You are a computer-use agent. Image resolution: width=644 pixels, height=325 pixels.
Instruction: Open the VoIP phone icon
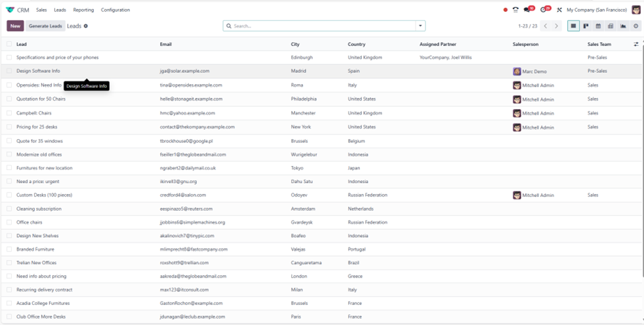tap(515, 10)
